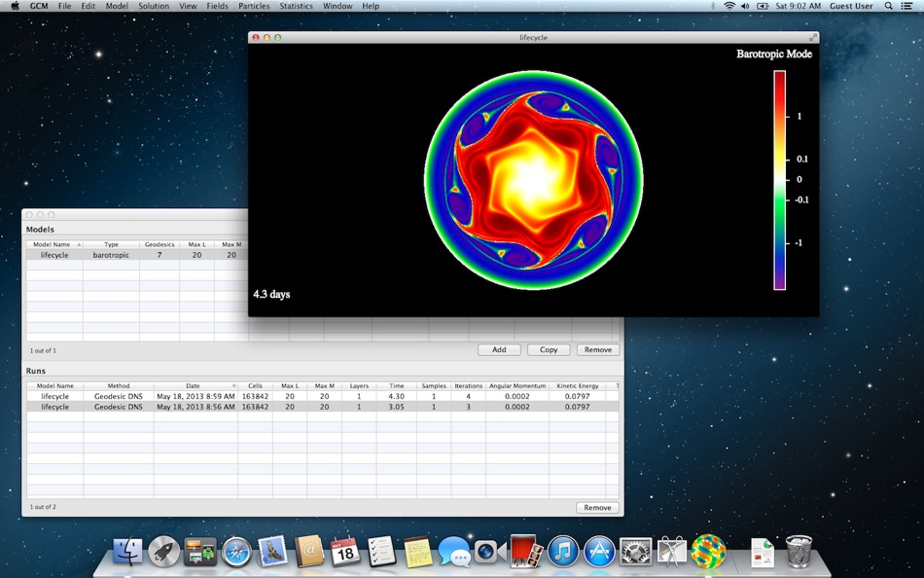The image size is (924, 578).
Task: Click the battery status icon
Action: point(763,6)
